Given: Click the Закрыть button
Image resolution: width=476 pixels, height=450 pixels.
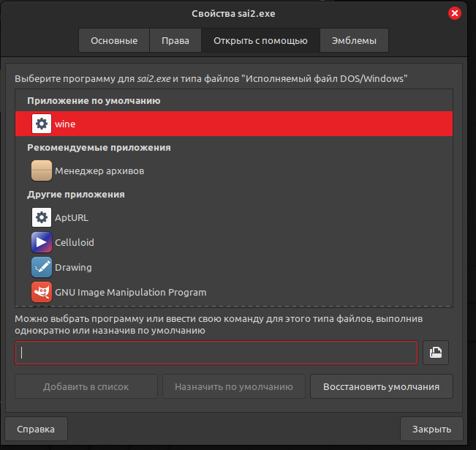Looking at the screenshot, I should [x=431, y=429].
